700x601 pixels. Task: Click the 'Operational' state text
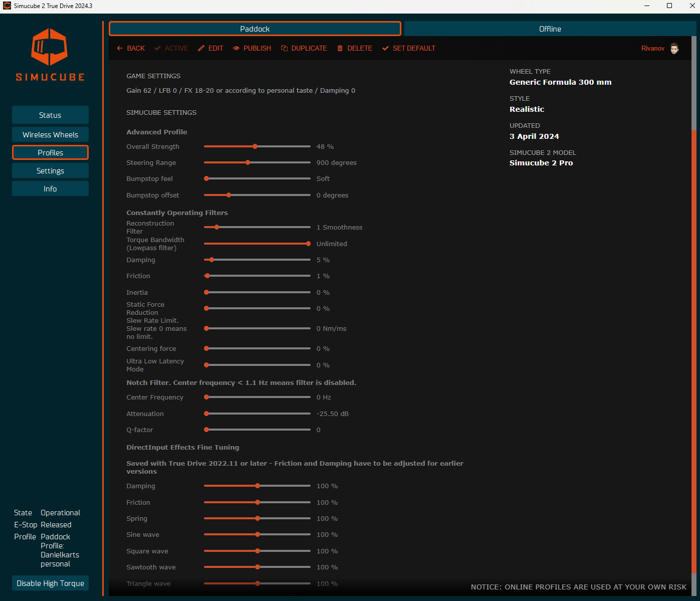[x=61, y=512]
